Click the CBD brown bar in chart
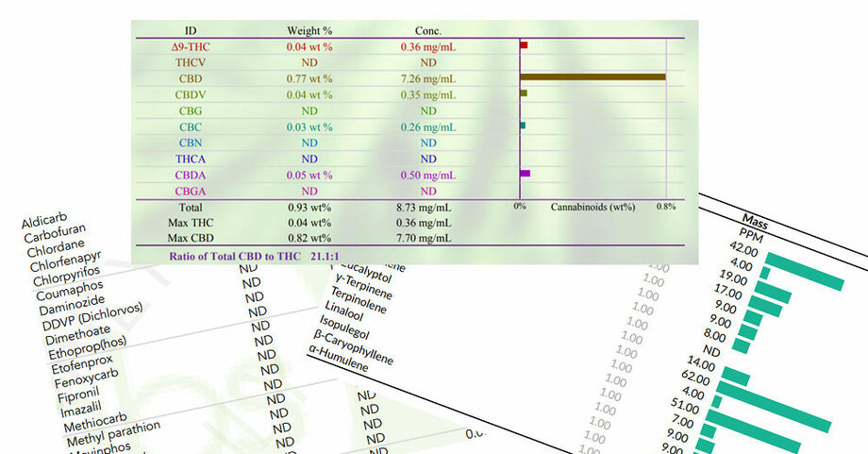The width and height of the screenshot is (868, 454). (x=592, y=77)
